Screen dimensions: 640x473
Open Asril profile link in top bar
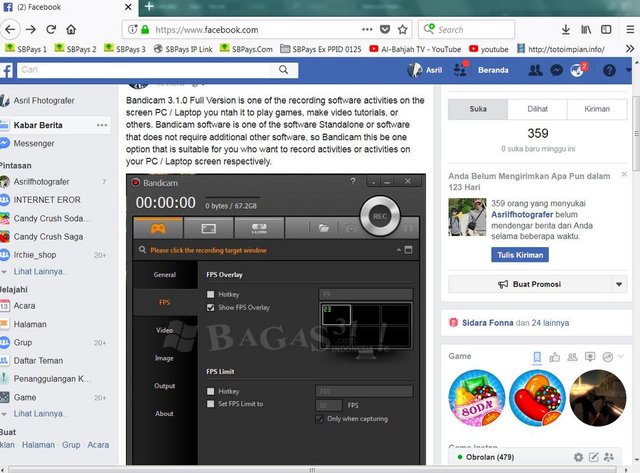425,70
